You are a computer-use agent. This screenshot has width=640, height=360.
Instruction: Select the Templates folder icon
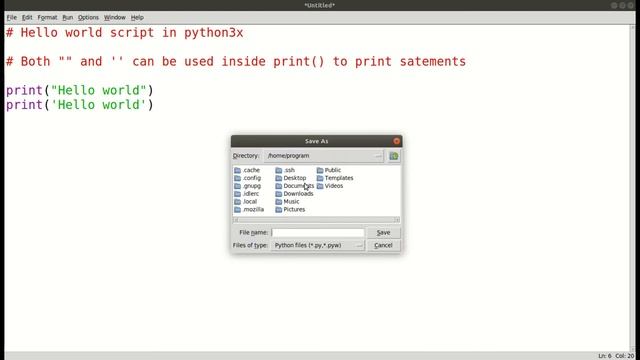[320, 178]
